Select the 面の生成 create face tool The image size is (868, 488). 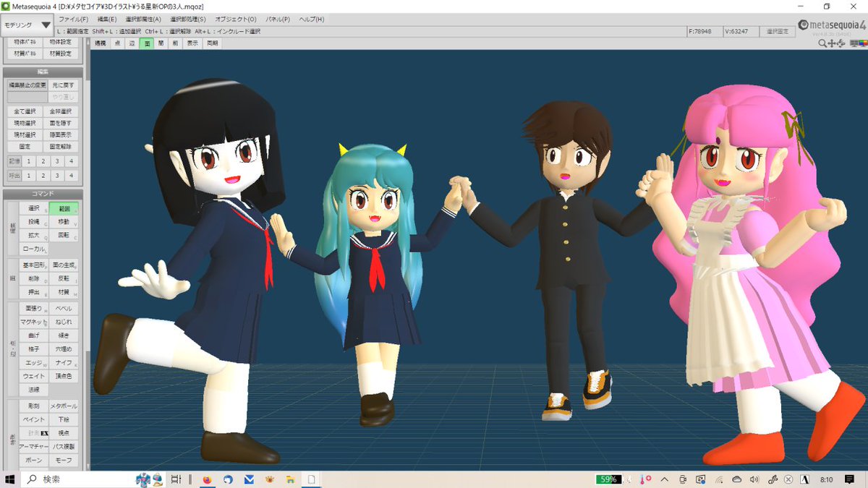(64, 265)
